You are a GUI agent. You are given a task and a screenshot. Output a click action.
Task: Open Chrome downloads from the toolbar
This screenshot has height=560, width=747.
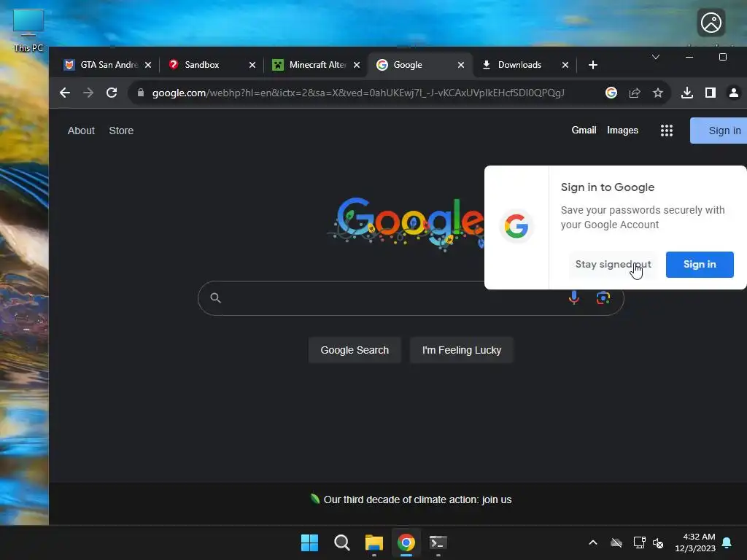[x=687, y=93]
